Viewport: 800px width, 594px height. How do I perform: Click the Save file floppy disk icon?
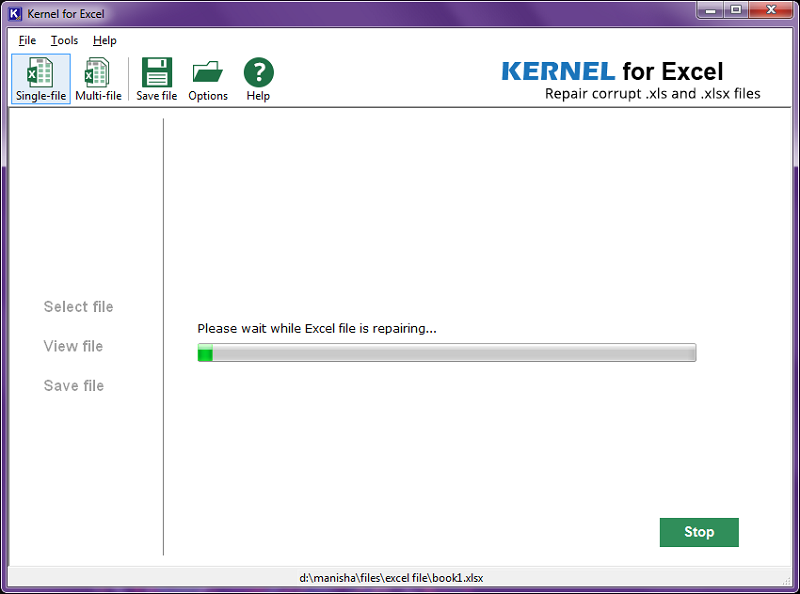point(157,79)
